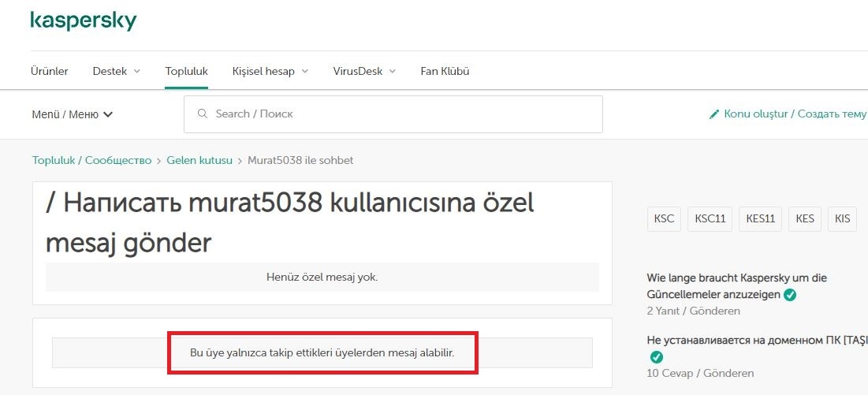Click the Henüz özel mesaj yok text
Viewport: 868px width, 395px height.
point(322,278)
